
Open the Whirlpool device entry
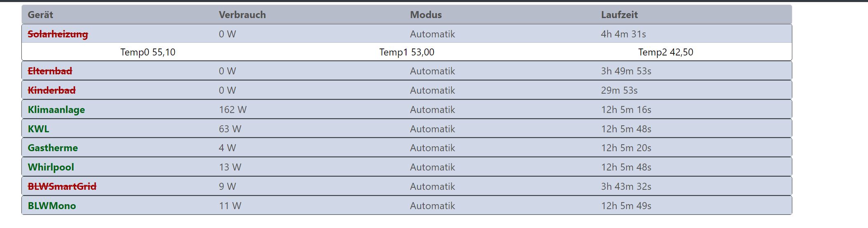tap(51, 167)
